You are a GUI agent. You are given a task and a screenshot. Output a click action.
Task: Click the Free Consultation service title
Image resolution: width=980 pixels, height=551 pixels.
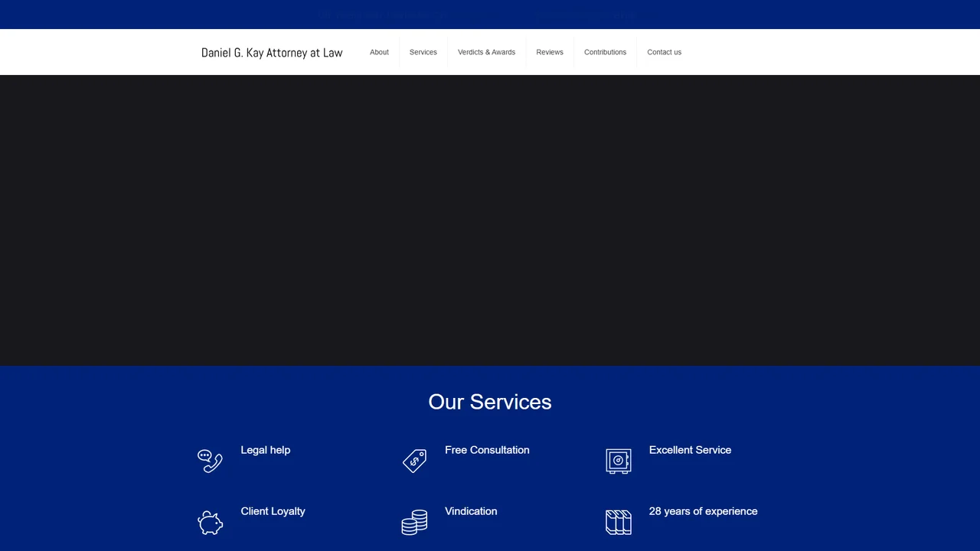tap(487, 450)
